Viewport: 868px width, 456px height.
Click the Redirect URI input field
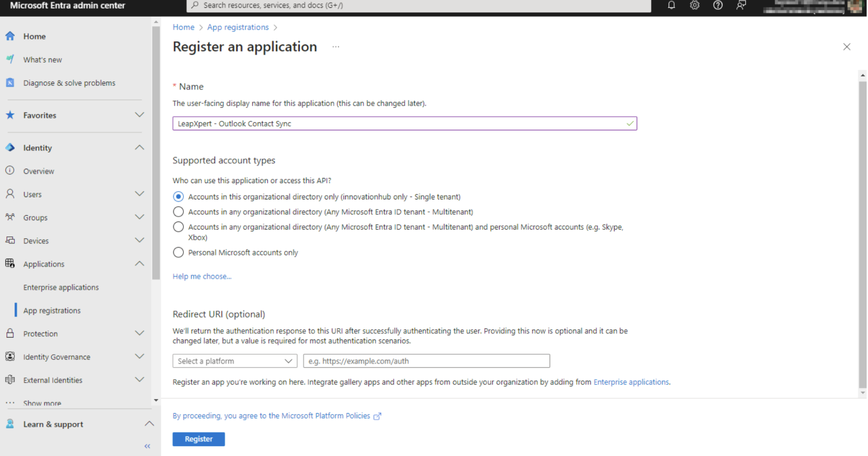tap(427, 361)
